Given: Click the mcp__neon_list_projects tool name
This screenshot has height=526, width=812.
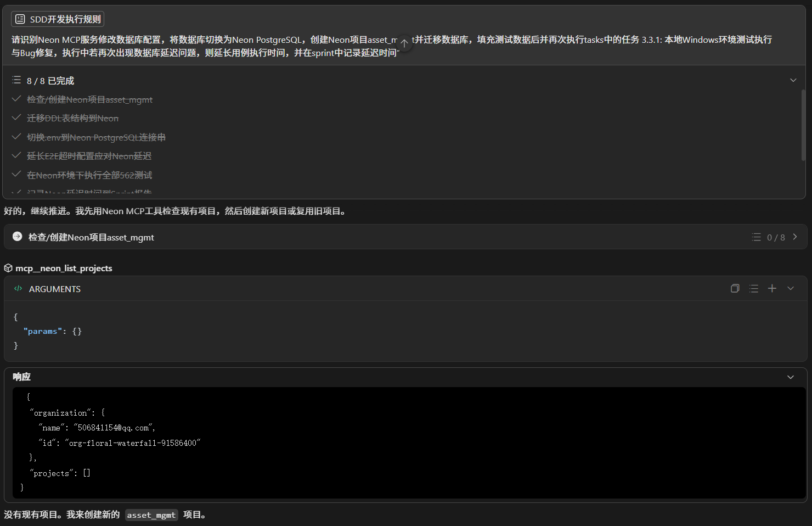Looking at the screenshot, I should click(x=64, y=268).
